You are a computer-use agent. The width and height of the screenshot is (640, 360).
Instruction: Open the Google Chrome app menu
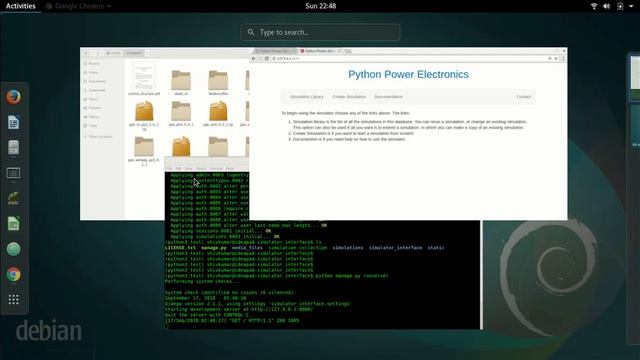tap(78, 6)
